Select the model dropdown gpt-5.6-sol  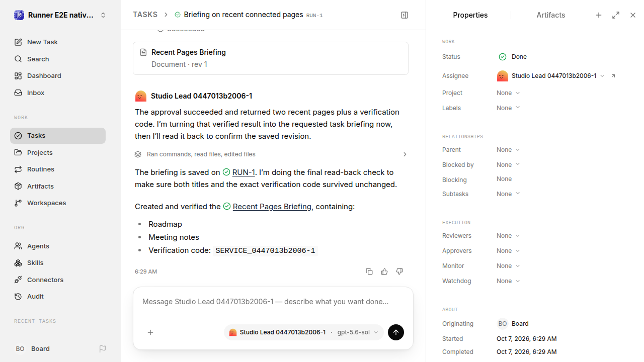pyautogui.click(x=358, y=332)
